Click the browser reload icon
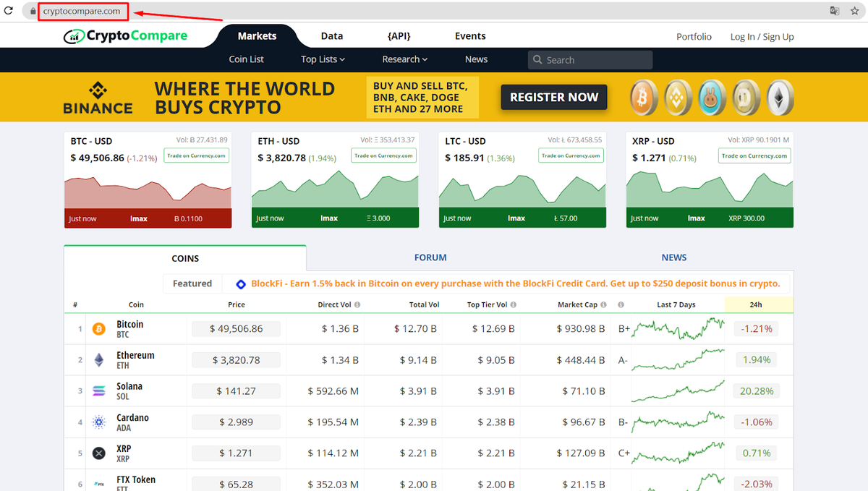 9,11
